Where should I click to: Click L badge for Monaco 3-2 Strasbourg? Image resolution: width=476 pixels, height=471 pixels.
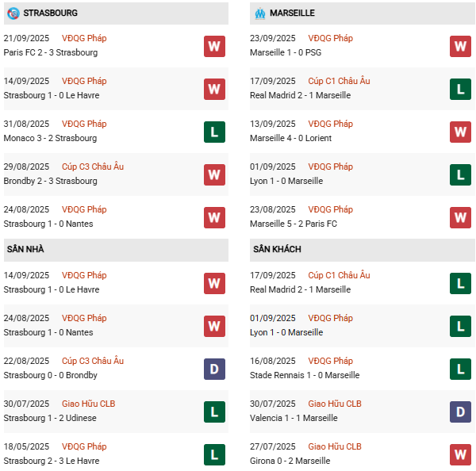pos(214,132)
